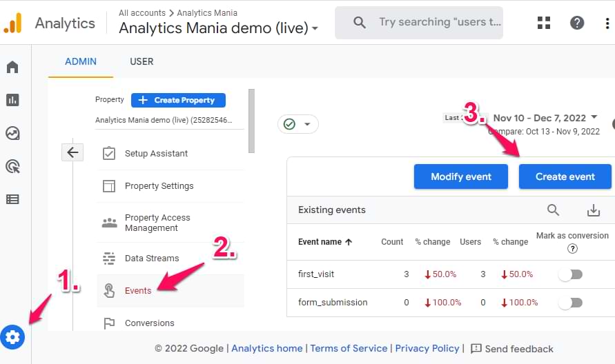Click Analytics Mania breadcrumb

point(207,13)
